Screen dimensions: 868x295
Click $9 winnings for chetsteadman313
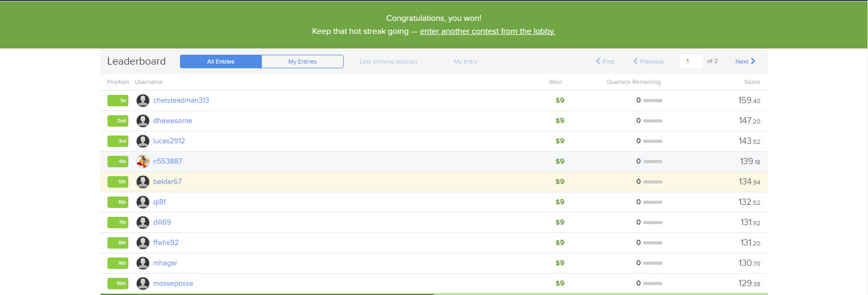[x=560, y=101]
